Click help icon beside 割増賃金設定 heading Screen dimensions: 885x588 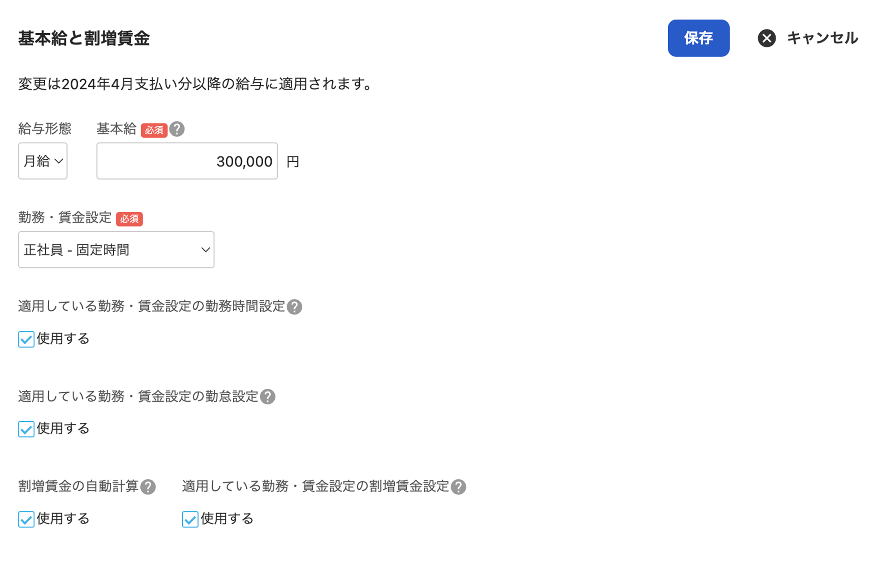(x=458, y=487)
